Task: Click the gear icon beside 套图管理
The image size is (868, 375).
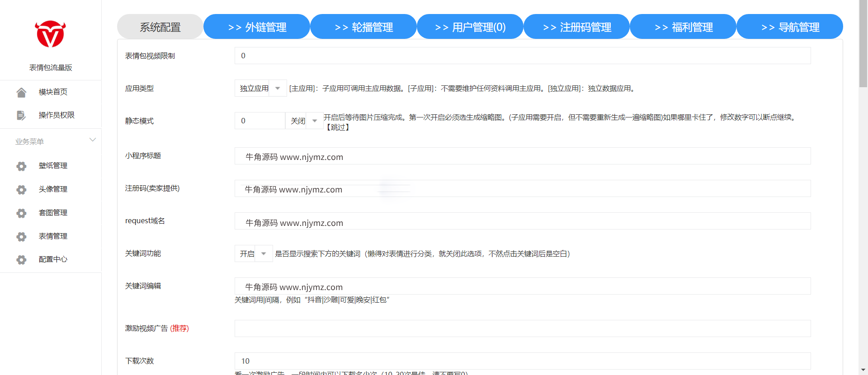Action: 21,213
